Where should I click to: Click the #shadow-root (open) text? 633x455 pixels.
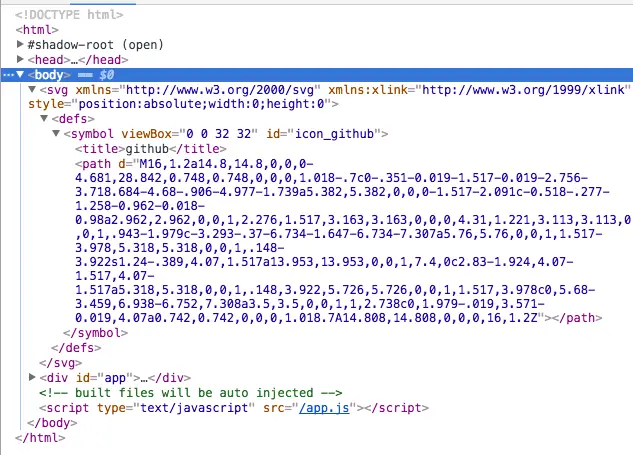coord(96,44)
